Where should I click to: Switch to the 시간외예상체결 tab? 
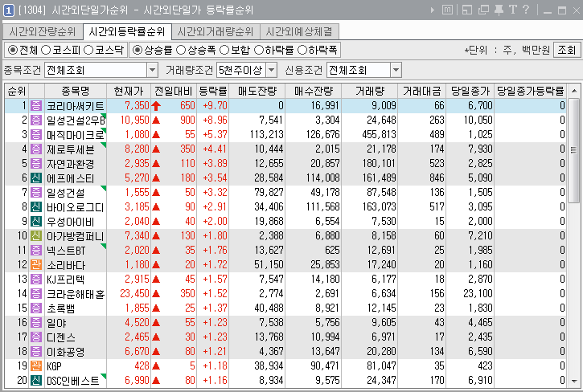click(x=299, y=32)
